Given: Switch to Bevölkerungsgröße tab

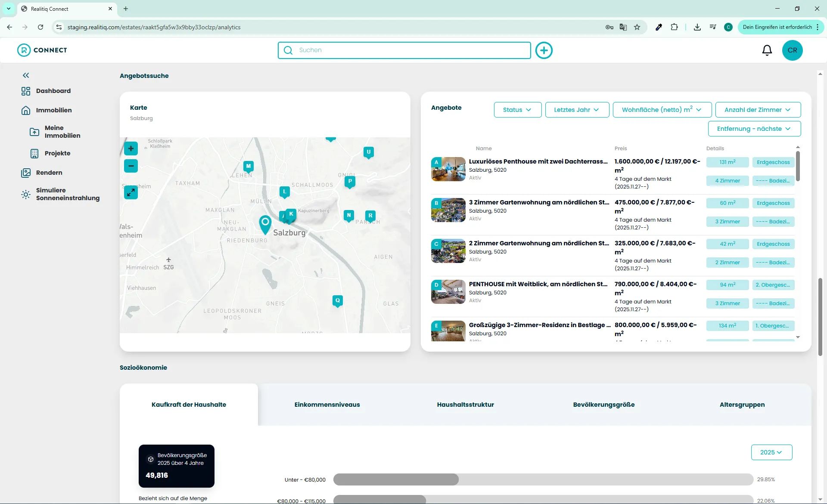Looking at the screenshot, I should pyautogui.click(x=604, y=405).
